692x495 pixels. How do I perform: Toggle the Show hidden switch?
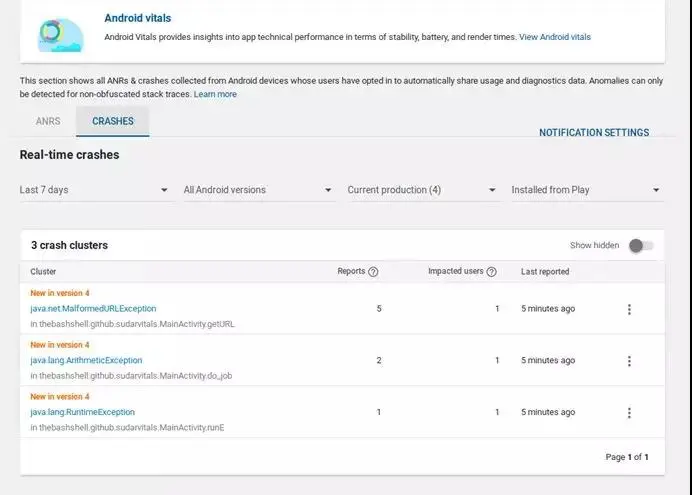point(640,246)
